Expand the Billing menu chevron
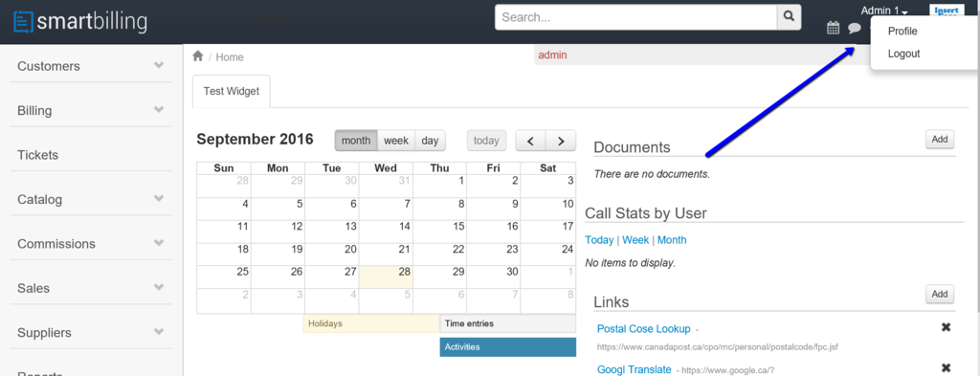The image size is (980, 376). tap(159, 110)
